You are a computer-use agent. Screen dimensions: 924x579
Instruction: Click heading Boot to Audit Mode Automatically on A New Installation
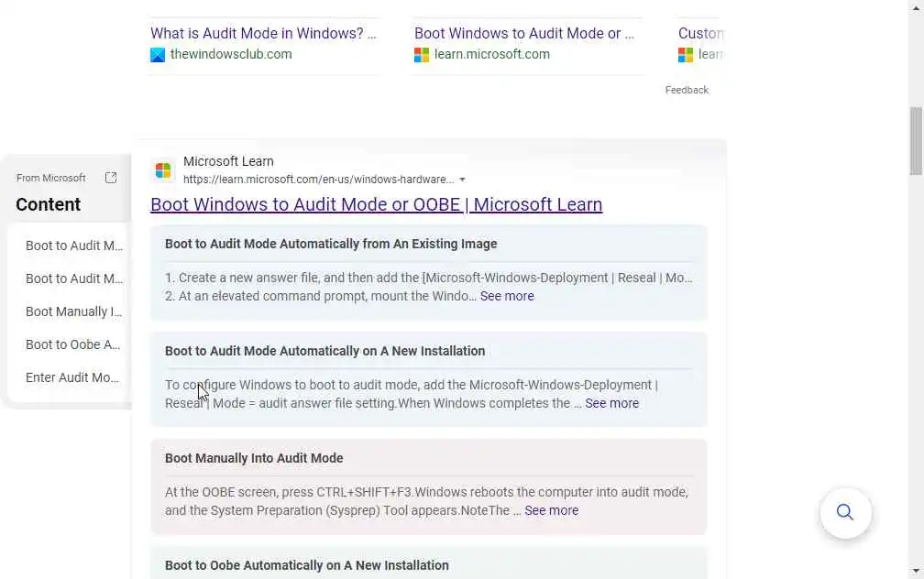[x=324, y=351]
